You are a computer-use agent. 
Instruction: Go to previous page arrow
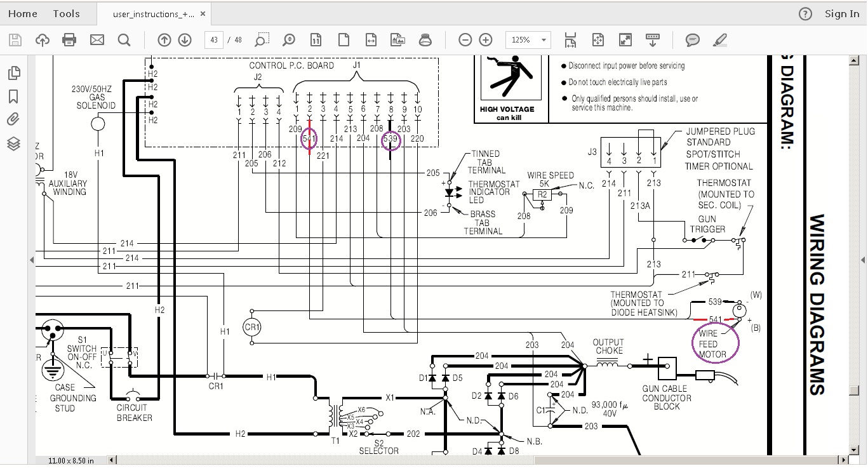164,40
